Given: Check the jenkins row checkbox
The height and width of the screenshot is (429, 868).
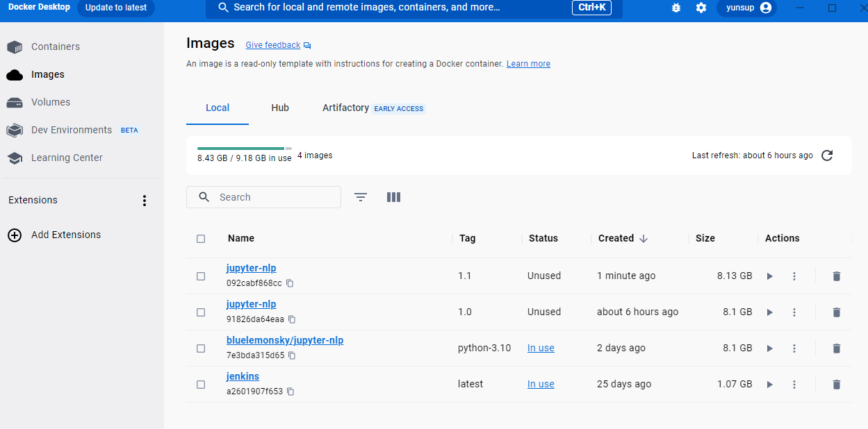Looking at the screenshot, I should click(201, 385).
